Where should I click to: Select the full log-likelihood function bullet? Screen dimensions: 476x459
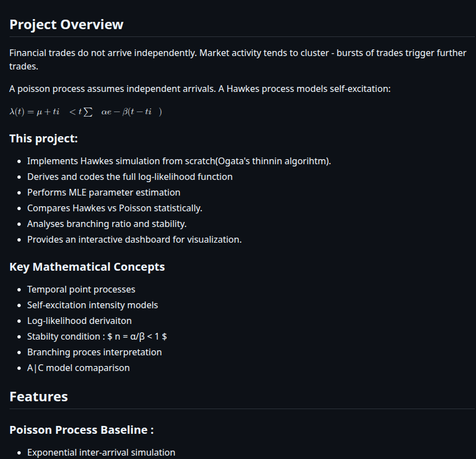(x=130, y=177)
